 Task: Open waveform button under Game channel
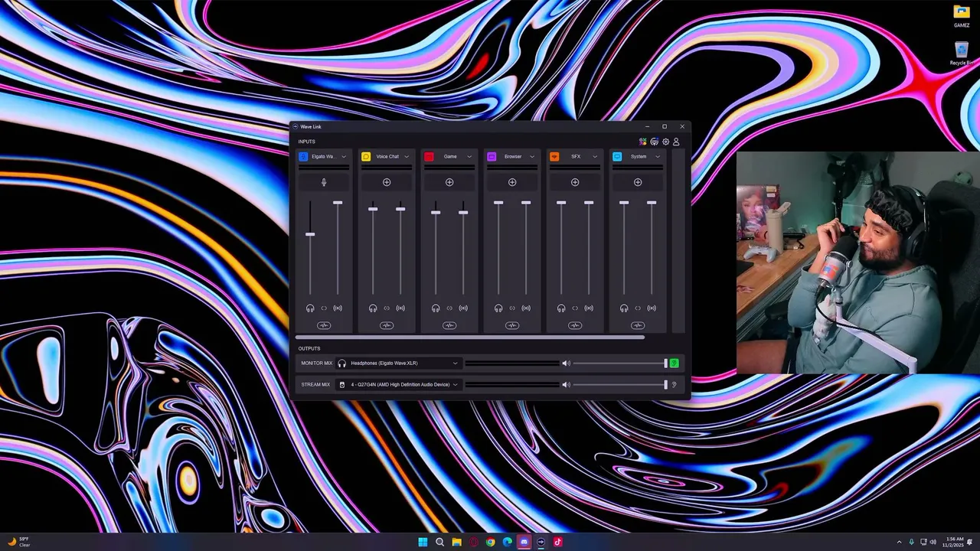pos(449,325)
